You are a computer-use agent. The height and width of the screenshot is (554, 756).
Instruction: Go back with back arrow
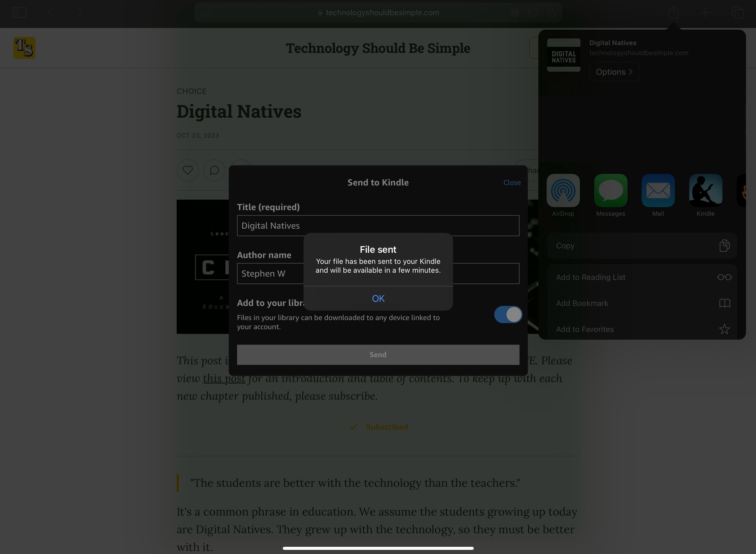click(50, 13)
